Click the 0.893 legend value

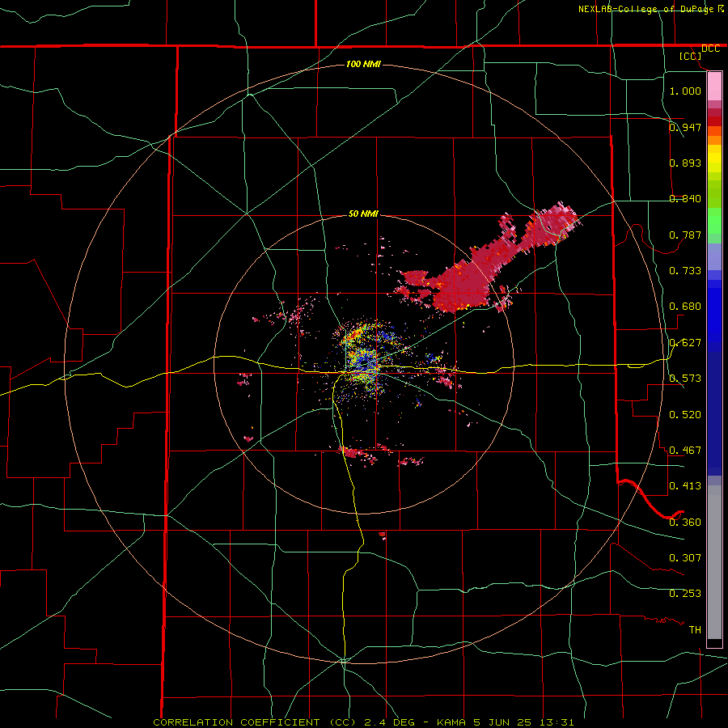pos(685,163)
